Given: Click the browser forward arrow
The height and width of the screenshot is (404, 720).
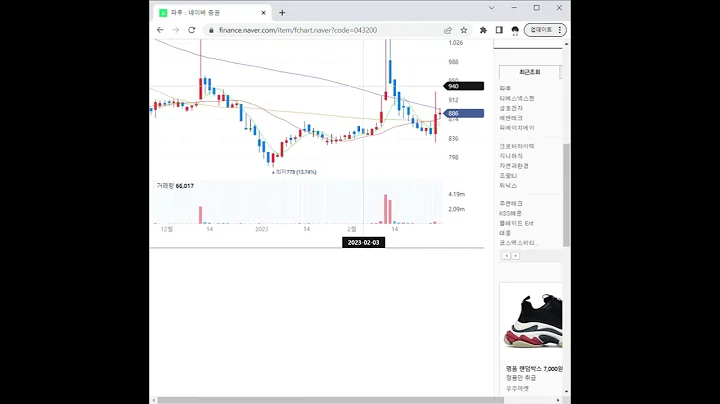Looking at the screenshot, I should point(176,30).
